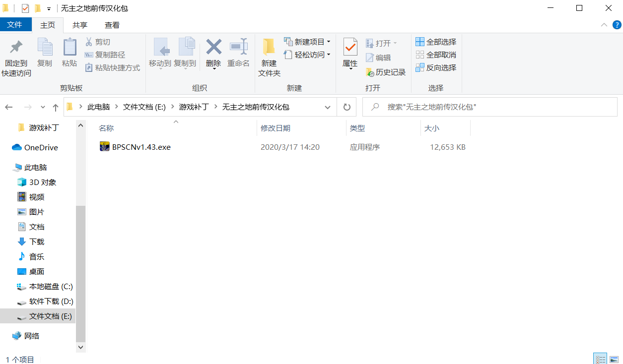
Task: Expand the address bar path dropdown arrow
Action: (327, 107)
